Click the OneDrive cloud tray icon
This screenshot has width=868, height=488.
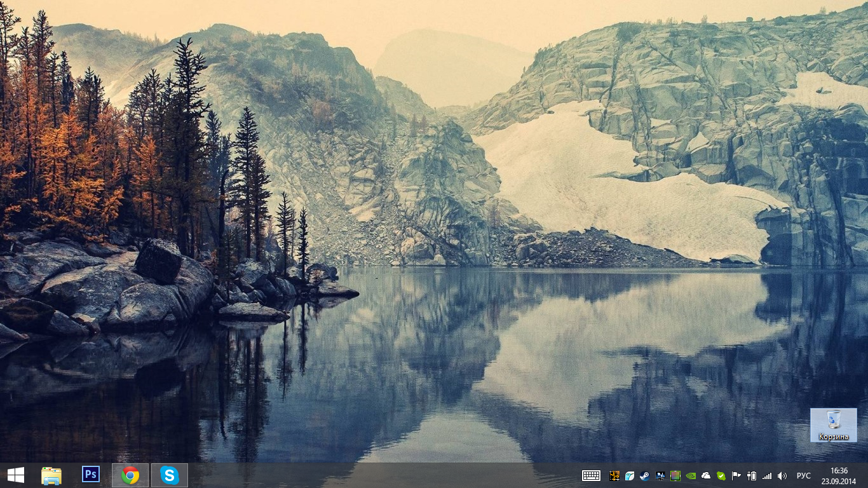point(706,475)
